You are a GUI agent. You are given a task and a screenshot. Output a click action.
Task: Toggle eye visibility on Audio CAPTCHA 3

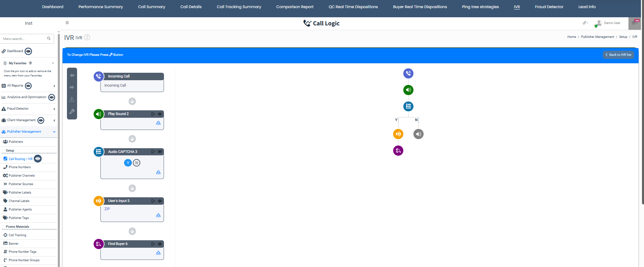coord(160,152)
